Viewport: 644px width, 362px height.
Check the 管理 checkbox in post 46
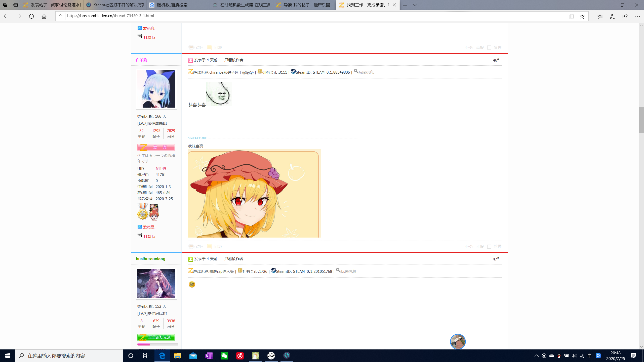point(489,246)
